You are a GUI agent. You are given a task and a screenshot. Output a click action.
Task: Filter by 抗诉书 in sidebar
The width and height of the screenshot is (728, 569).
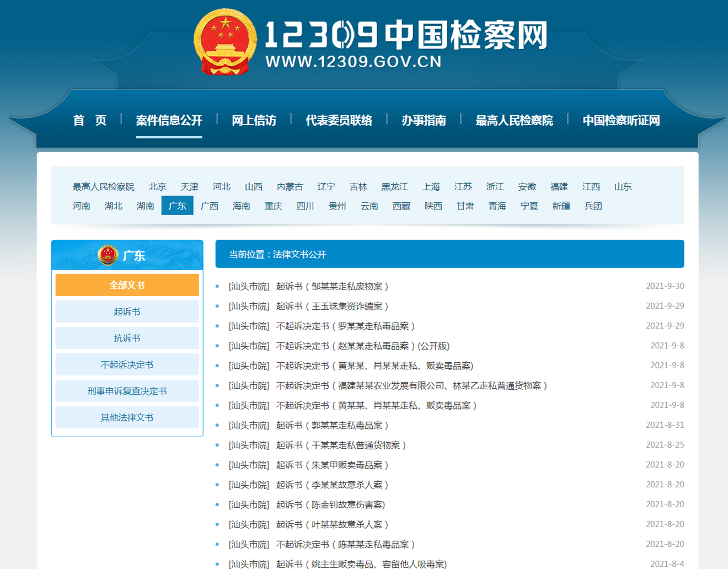(127, 338)
